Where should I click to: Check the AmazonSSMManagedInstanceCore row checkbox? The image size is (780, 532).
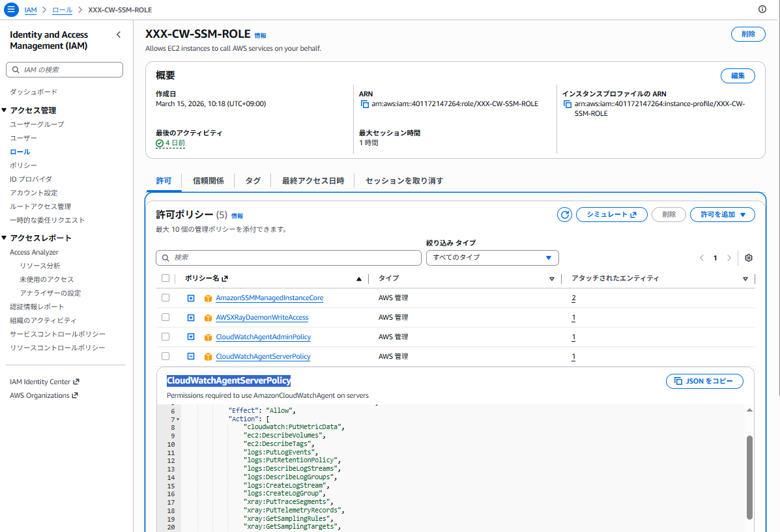[166, 298]
